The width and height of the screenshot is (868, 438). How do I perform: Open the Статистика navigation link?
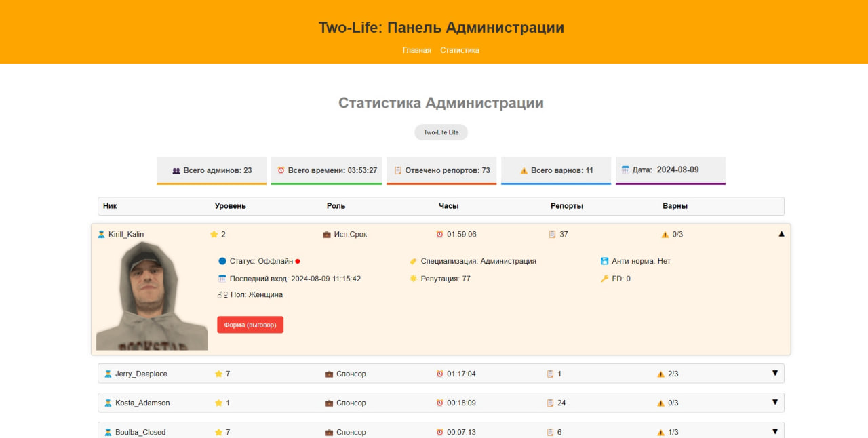(x=459, y=49)
